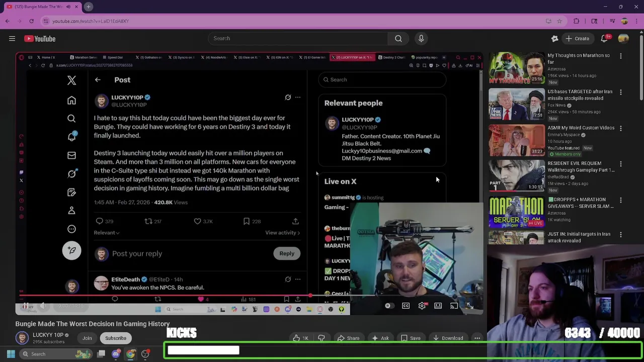Screen dimensions: 644x362
Task: Click the YouTube search input field
Action: tap(298, 39)
